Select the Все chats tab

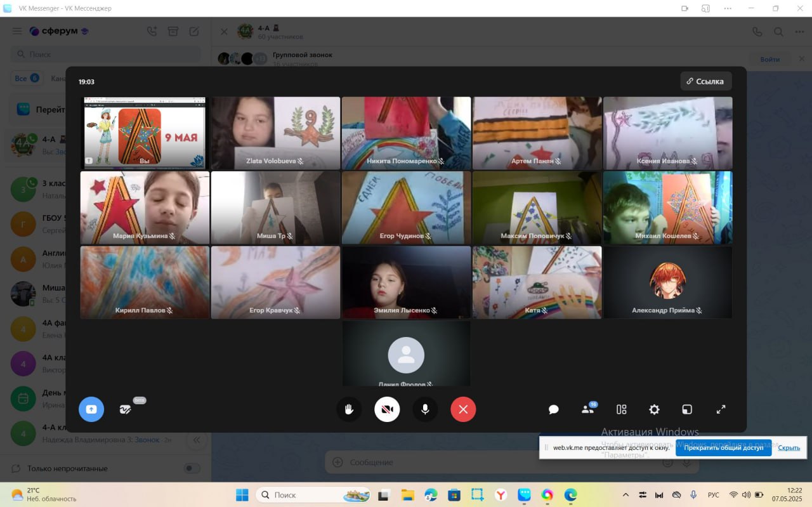[27, 78]
